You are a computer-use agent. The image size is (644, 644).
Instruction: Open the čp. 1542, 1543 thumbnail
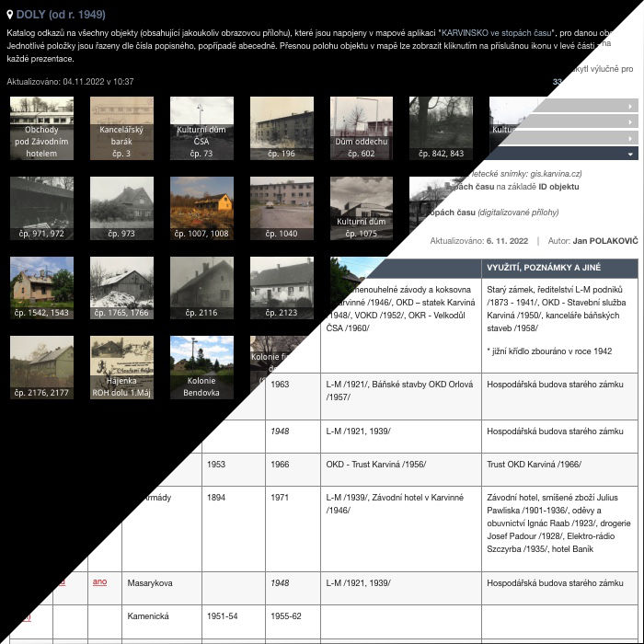point(42,288)
